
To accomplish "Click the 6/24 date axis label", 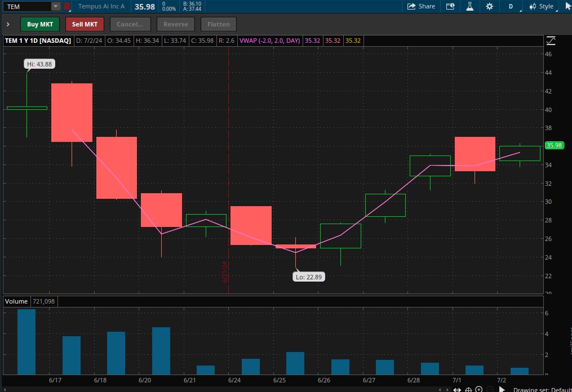I will (234, 380).
